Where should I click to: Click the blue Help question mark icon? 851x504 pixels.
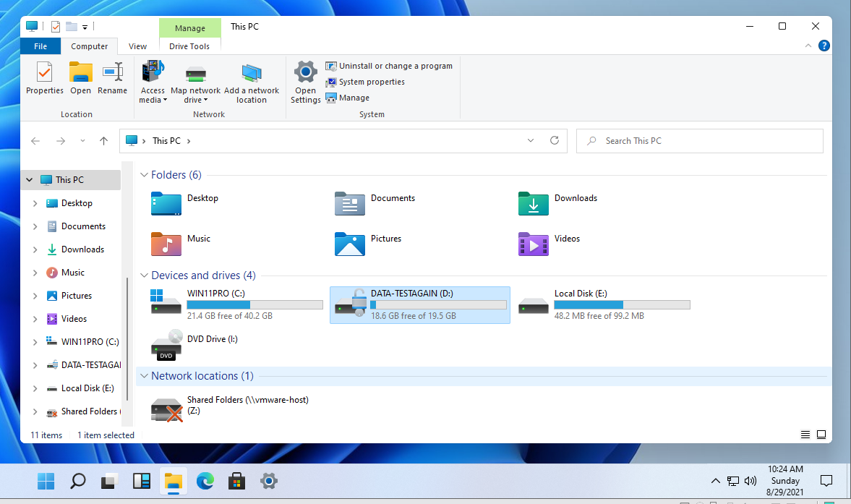click(x=824, y=46)
